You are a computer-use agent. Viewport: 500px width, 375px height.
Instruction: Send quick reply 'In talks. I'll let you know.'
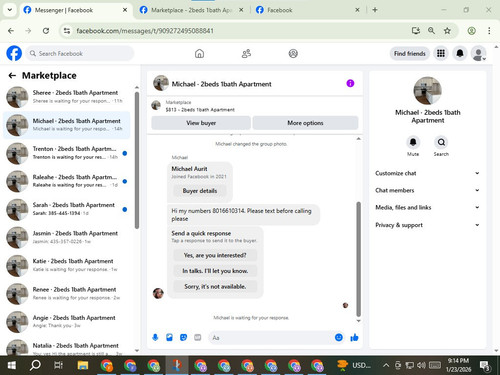[215, 271]
